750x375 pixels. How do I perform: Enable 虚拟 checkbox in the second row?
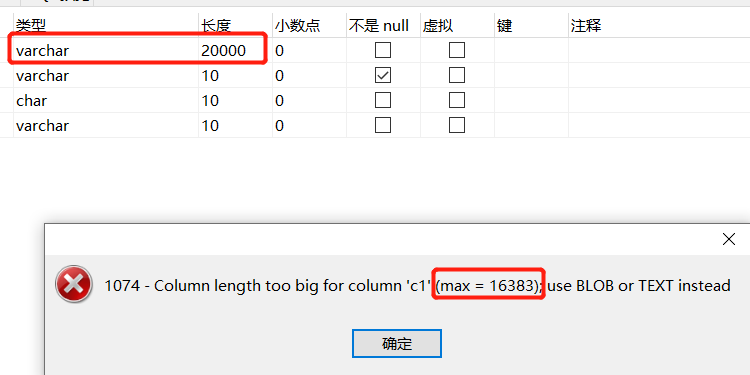click(457, 75)
